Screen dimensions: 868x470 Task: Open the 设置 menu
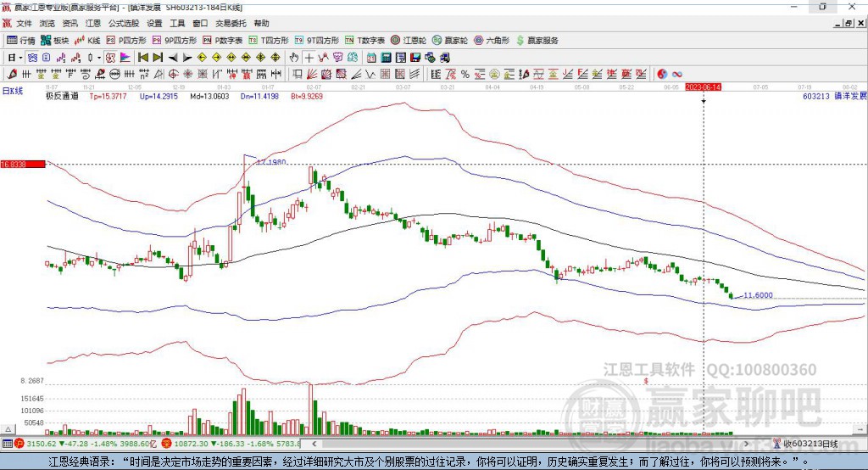(154, 23)
